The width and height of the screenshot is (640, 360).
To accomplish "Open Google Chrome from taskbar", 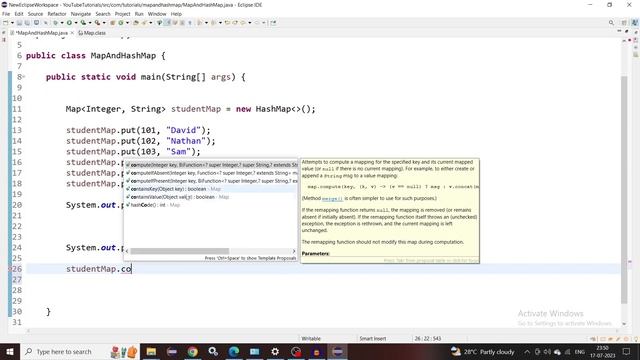I will (193, 351).
